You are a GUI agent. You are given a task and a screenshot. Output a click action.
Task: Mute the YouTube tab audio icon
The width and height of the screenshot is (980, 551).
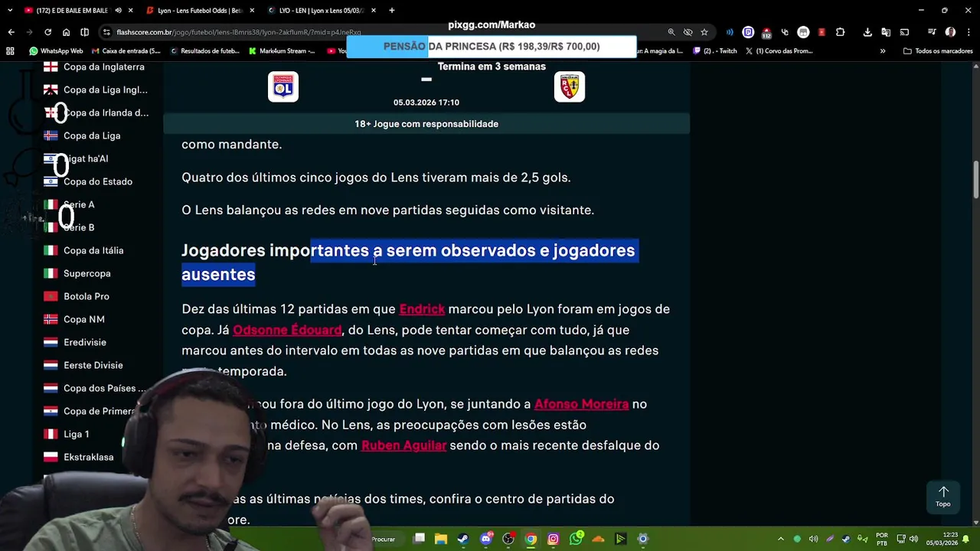tap(118, 11)
